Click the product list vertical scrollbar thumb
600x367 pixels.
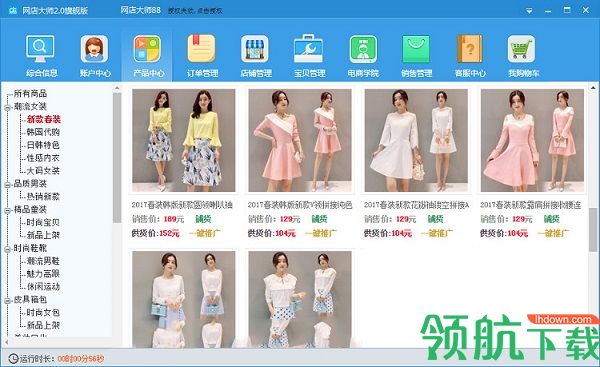pyautogui.click(x=593, y=230)
